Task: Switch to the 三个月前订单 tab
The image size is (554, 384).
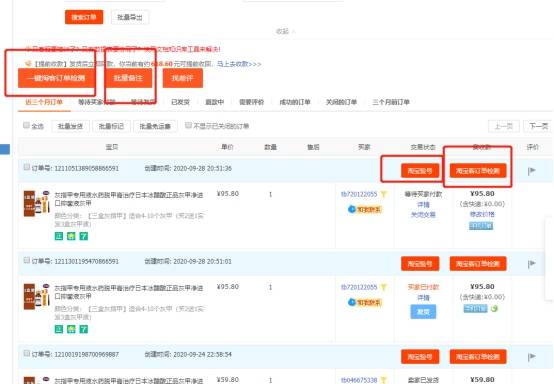Action: [x=391, y=102]
